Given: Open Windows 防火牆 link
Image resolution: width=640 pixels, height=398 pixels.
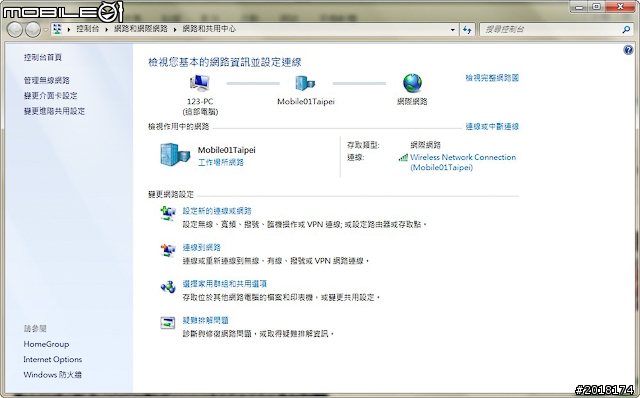Looking at the screenshot, I should pos(53,375).
